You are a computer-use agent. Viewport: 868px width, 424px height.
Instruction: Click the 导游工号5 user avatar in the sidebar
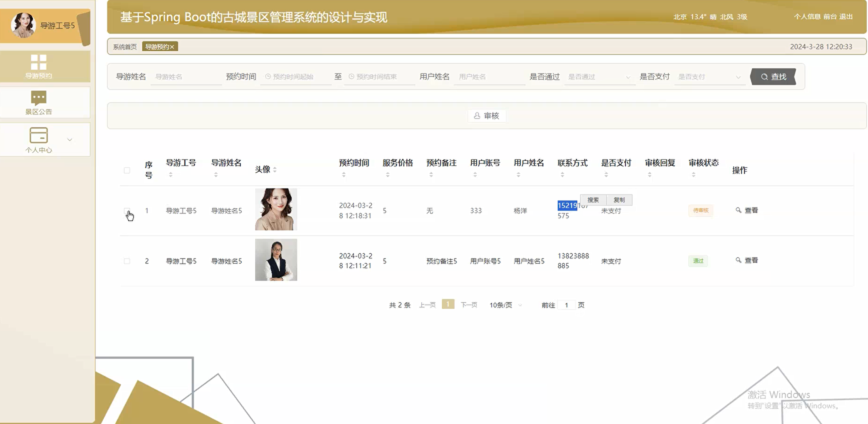pyautogui.click(x=23, y=25)
